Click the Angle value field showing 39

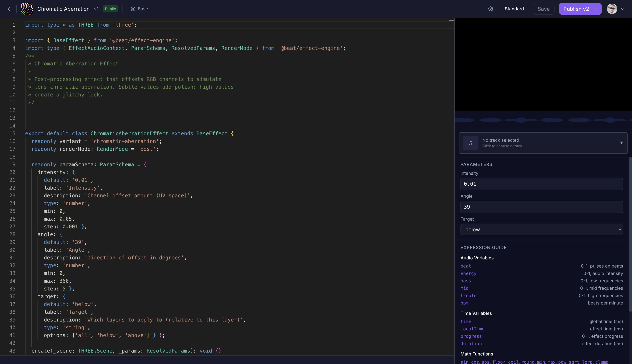pos(541,207)
